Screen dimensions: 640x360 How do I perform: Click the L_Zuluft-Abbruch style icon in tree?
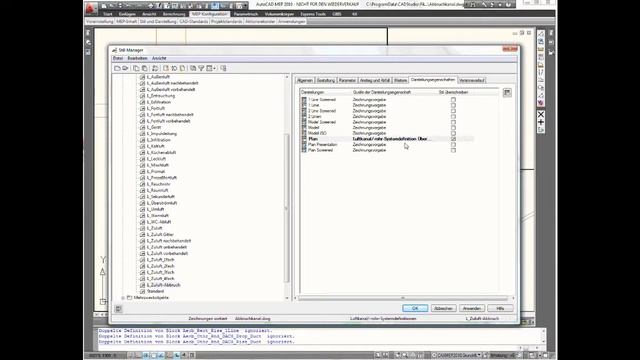click(142, 285)
